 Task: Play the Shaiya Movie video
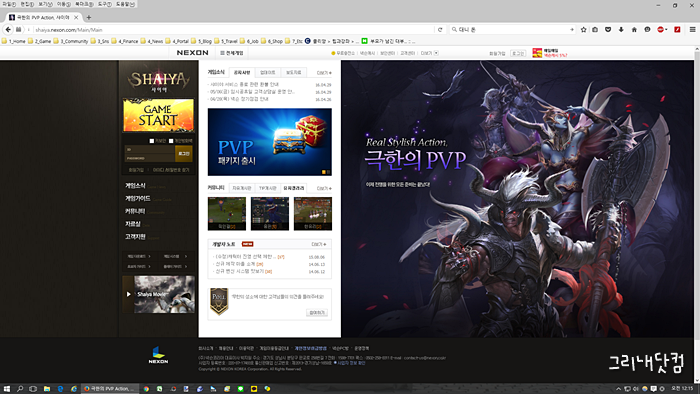click(x=129, y=294)
